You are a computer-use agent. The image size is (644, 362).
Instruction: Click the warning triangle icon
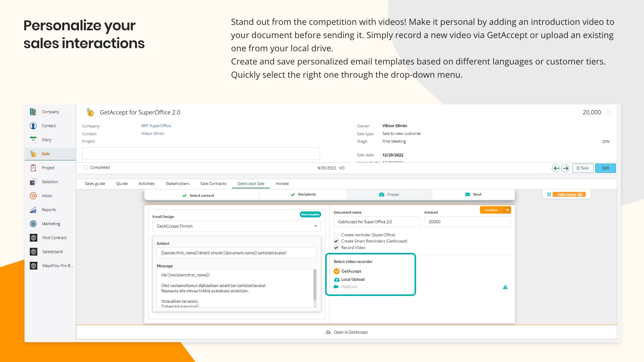click(x=505, y=287)
